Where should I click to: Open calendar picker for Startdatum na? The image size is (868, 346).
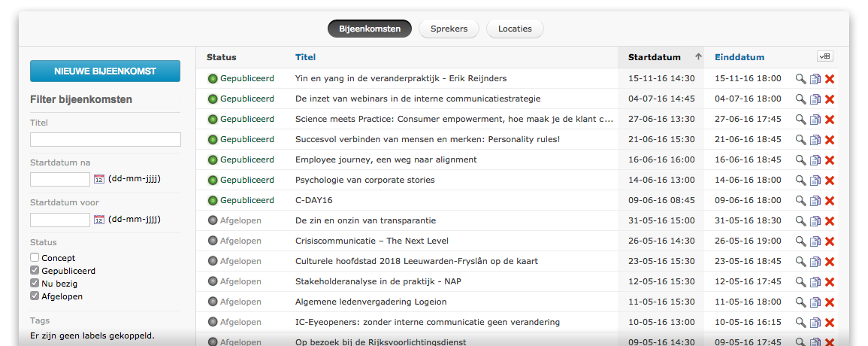[99, 179]
